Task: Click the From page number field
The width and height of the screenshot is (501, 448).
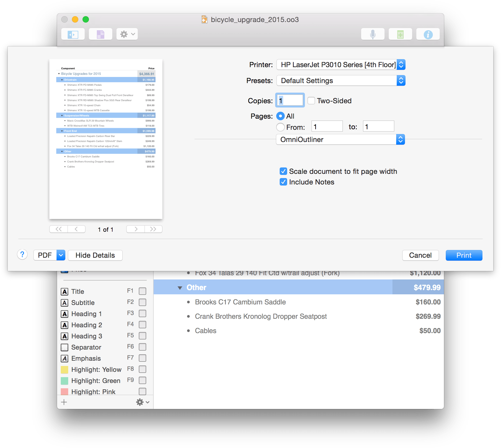Action: pos(327,127)
